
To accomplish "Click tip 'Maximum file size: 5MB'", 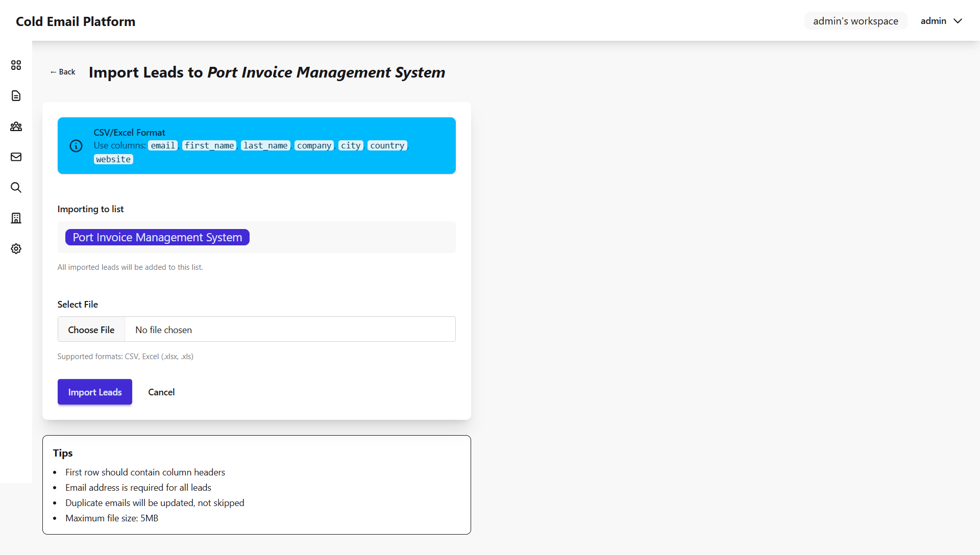I will 112,518.
